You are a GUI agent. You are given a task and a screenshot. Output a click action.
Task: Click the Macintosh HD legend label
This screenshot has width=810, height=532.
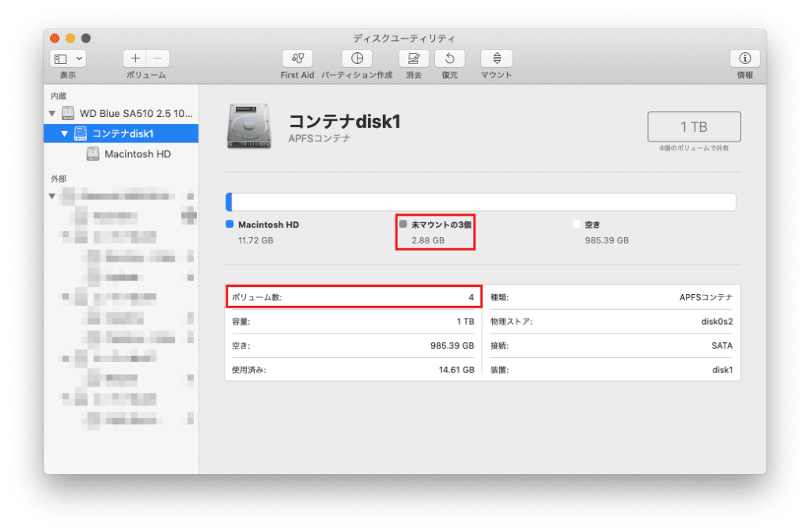269,224
